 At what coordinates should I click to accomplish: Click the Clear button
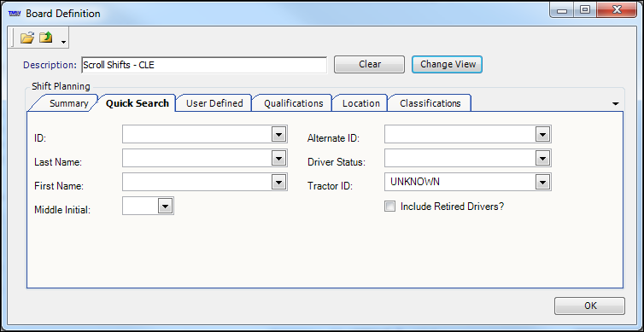(370, 64)
